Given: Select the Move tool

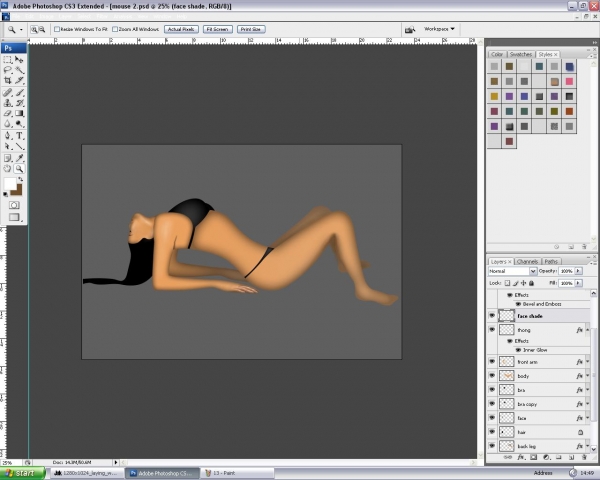Looking at the screenshot, I should click(x=19, y=59).
